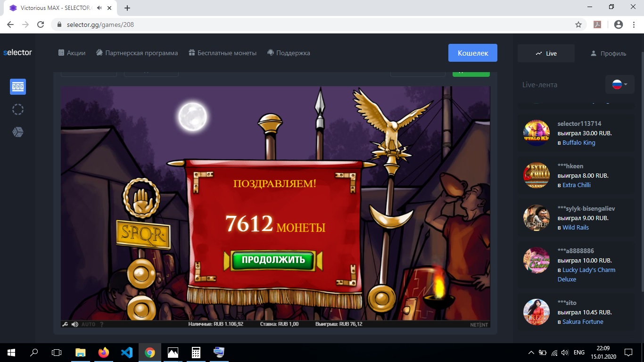The width and height of the screenshot is (644, 362).
Task: Click the ***hkeen username
Action: pyautogui.click(x=570, y=166)
